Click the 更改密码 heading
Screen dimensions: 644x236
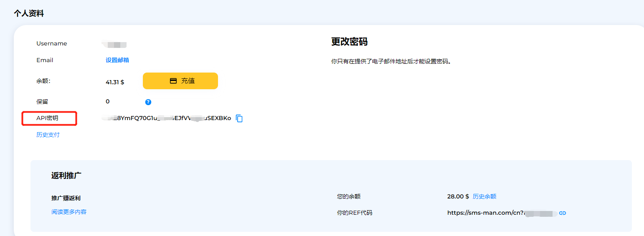pyautogui.click(x=349, y=42)
